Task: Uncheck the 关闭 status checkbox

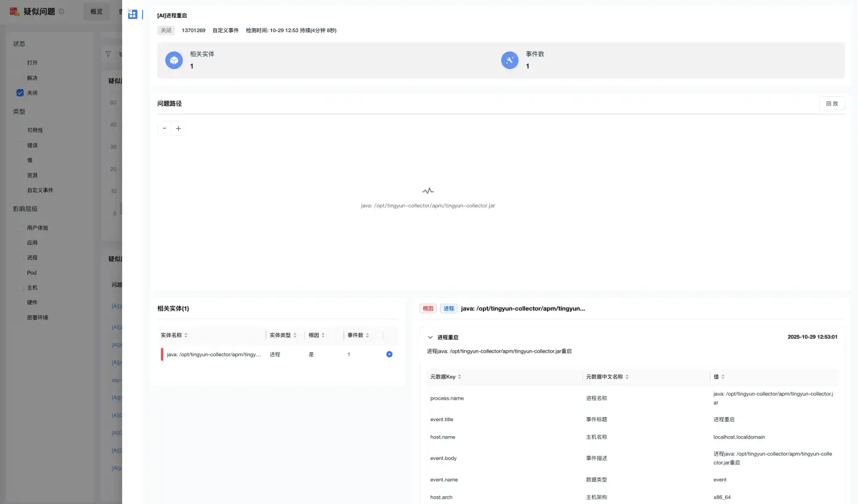Action: click(x=20, y=93)
